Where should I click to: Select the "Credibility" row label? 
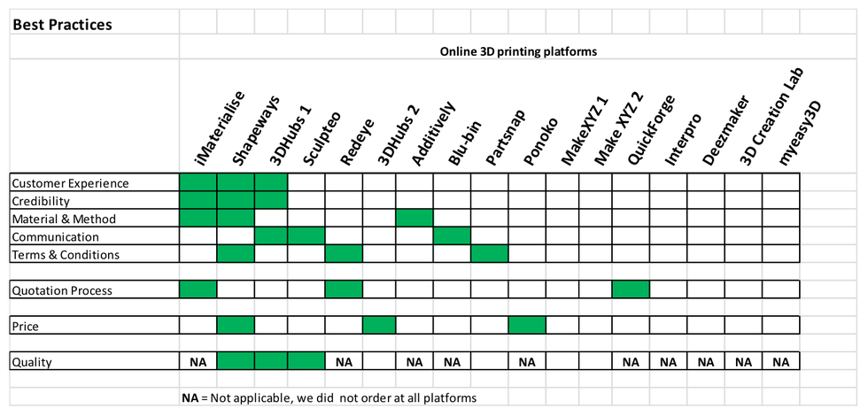(x=41, y=201)
